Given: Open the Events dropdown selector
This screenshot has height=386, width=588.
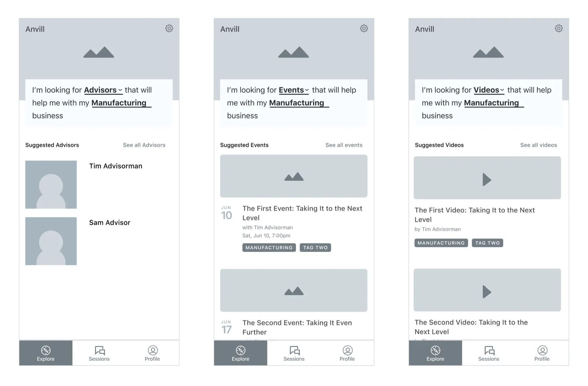Looking at the screenshot, I should tap(294, 90).
